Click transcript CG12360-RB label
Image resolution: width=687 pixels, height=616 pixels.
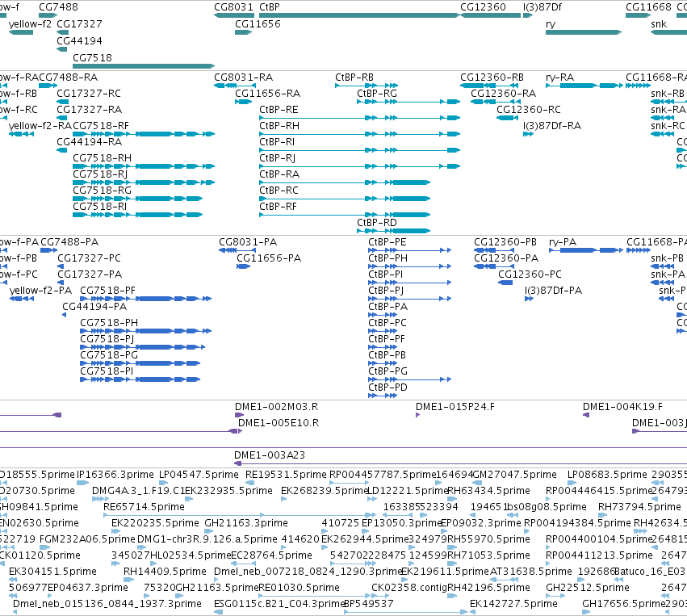(492, 78)
